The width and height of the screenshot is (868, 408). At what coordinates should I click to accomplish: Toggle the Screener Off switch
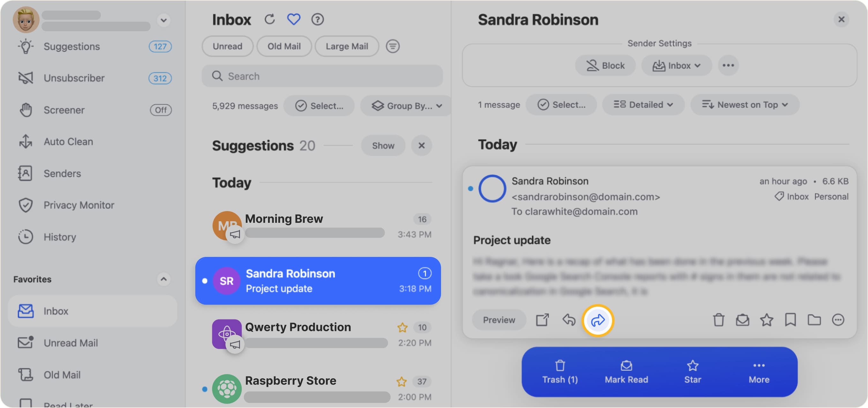point(161,110)
